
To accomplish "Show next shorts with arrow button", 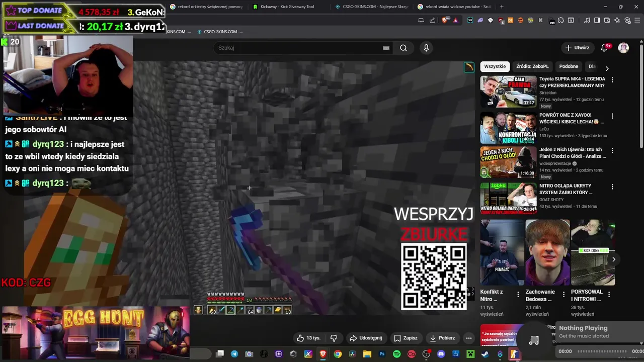I will click(613, 259).
